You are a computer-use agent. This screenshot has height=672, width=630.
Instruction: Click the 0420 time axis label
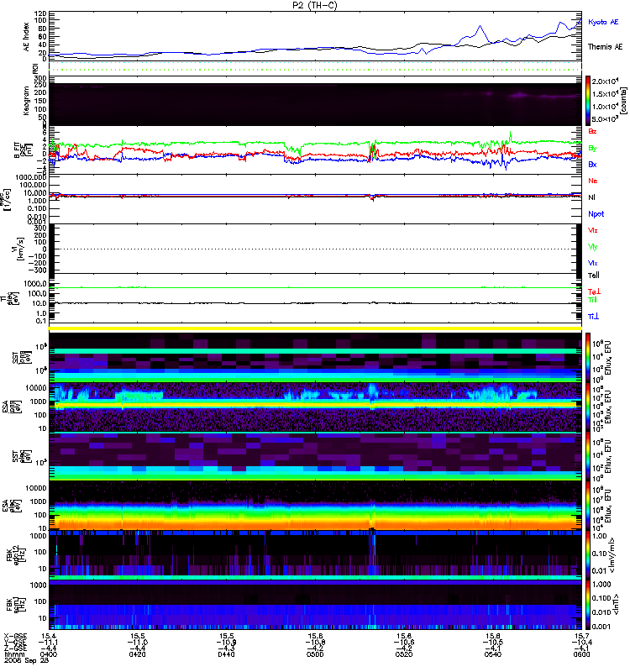click(137, 654)
